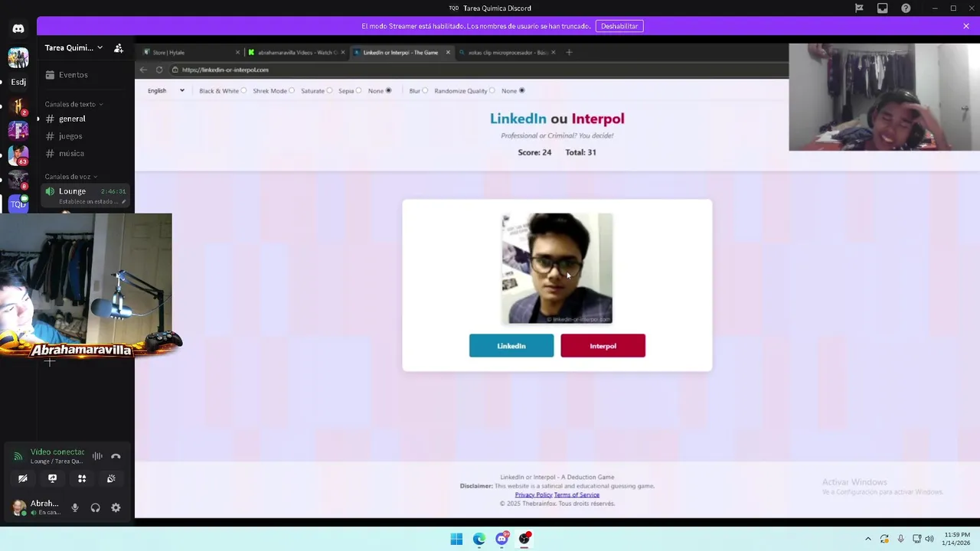The image size is (980, 551).
Task: Open the pinned flag icon in title bar
Action: point(859,8)
